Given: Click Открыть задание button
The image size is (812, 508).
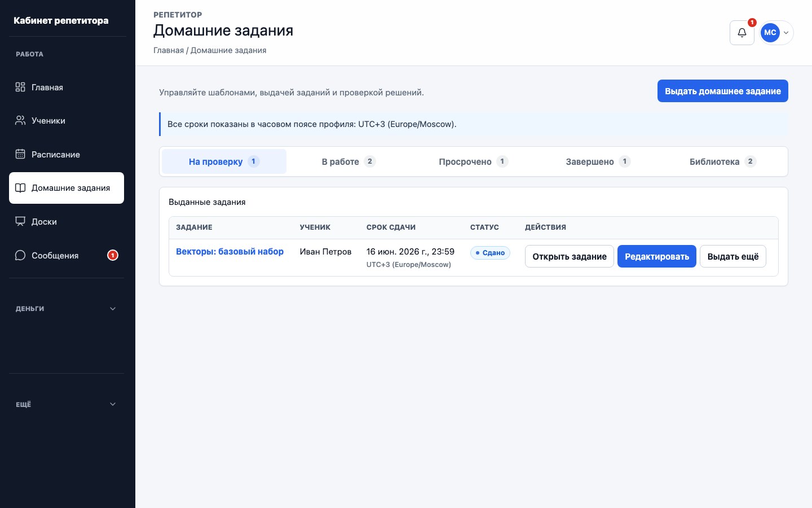Looking at the screenshot, I should (x=570, y=256).
